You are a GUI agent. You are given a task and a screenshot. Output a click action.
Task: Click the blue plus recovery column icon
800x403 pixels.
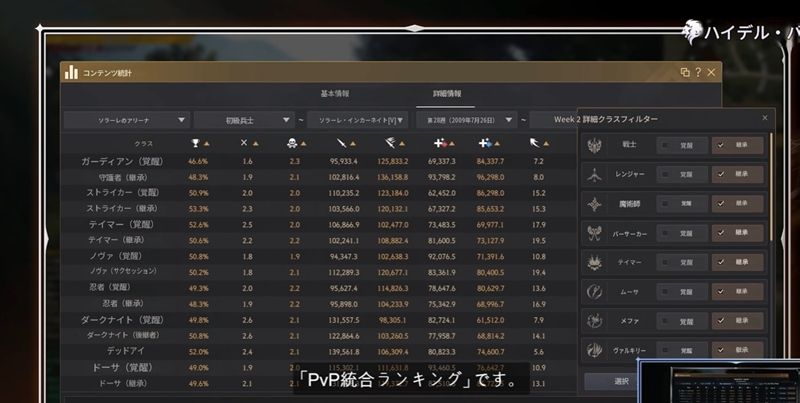[485, 143]
